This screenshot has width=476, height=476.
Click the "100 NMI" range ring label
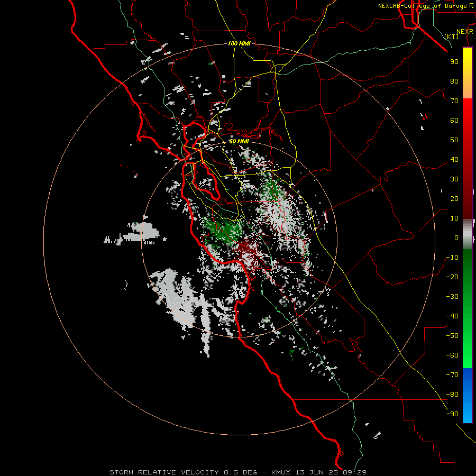(x=239, y=43)
